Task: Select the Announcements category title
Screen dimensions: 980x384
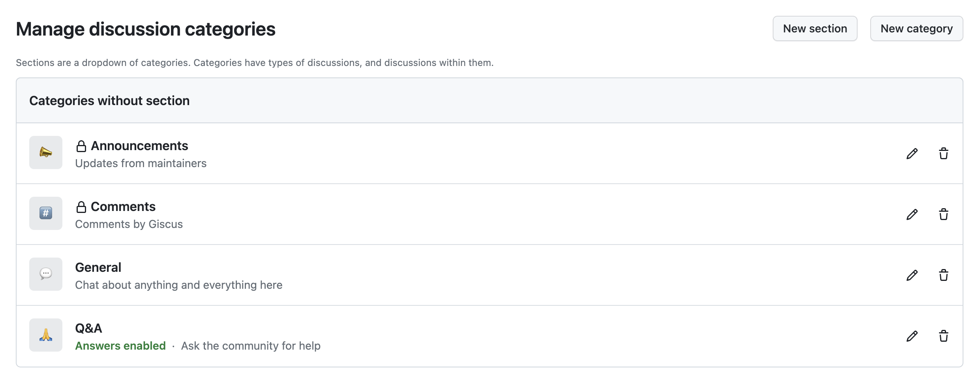Action: pyautogui.click(x=139, y=146)
